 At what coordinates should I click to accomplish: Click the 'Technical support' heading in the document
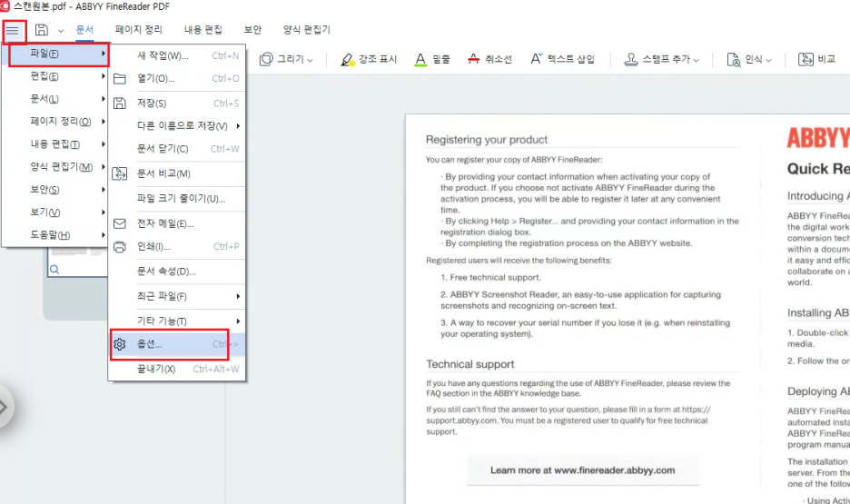click(x=470, y=364)
